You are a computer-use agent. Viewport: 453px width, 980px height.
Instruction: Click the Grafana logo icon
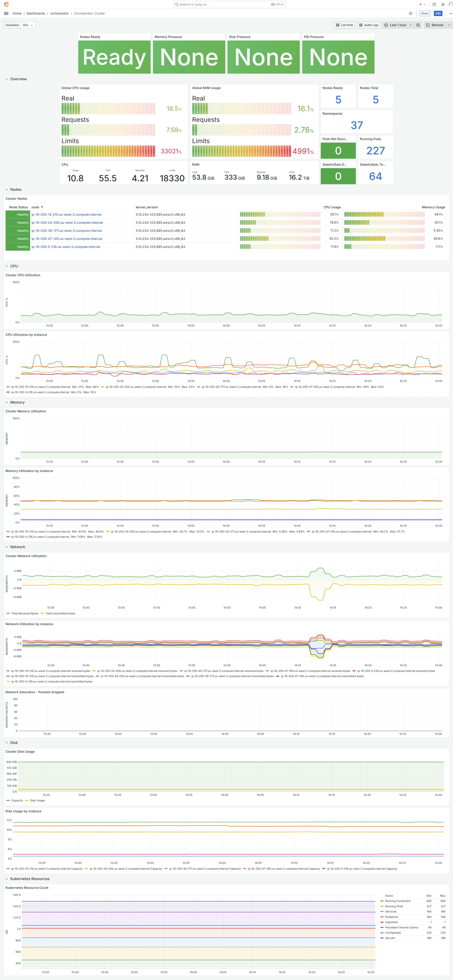tap(6, 5)
